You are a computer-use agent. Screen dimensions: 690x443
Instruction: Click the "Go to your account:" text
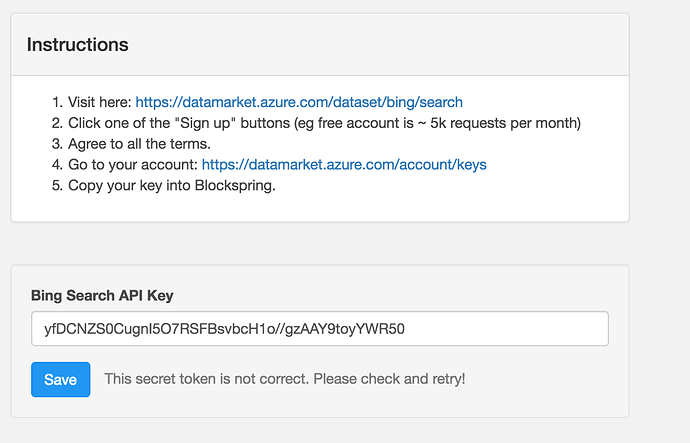coord(133,165)
